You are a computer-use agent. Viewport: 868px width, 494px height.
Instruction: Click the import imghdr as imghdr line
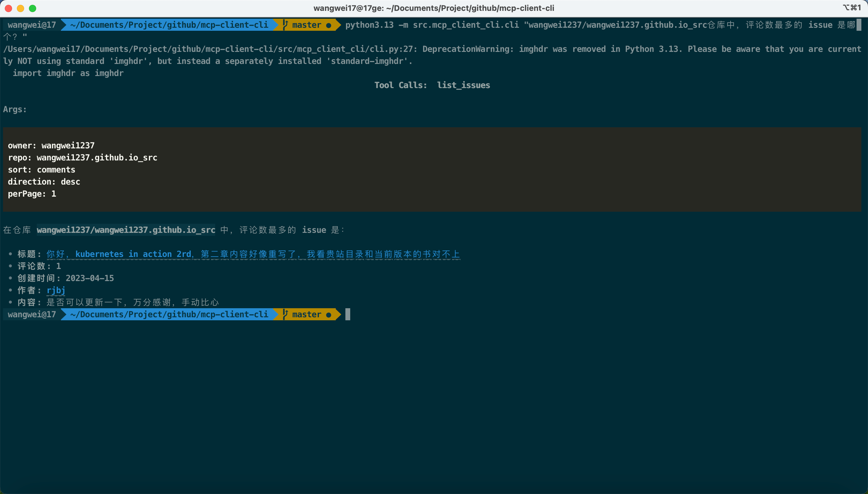pos(68,73)
